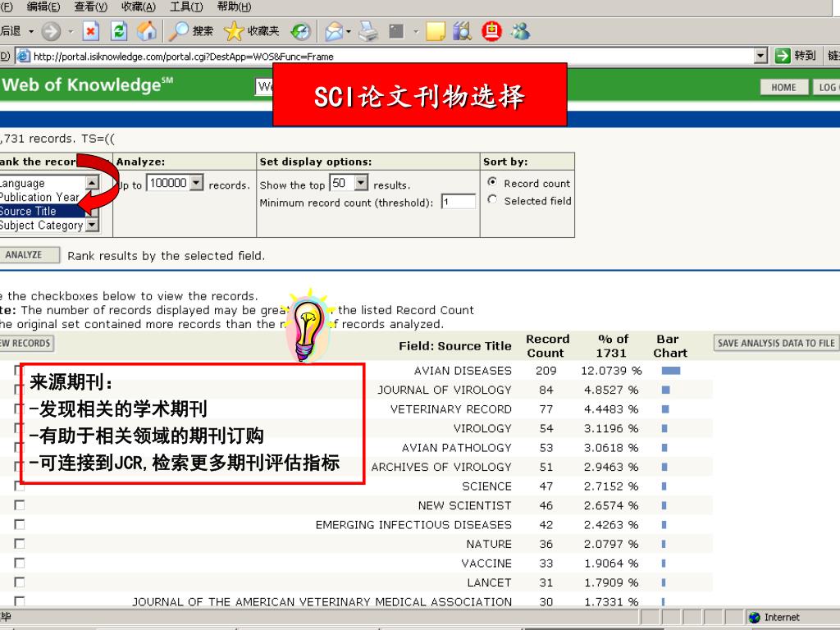Click the browser Forward arrow button
This screenshot has height=630, width=840.
point(51,32)
